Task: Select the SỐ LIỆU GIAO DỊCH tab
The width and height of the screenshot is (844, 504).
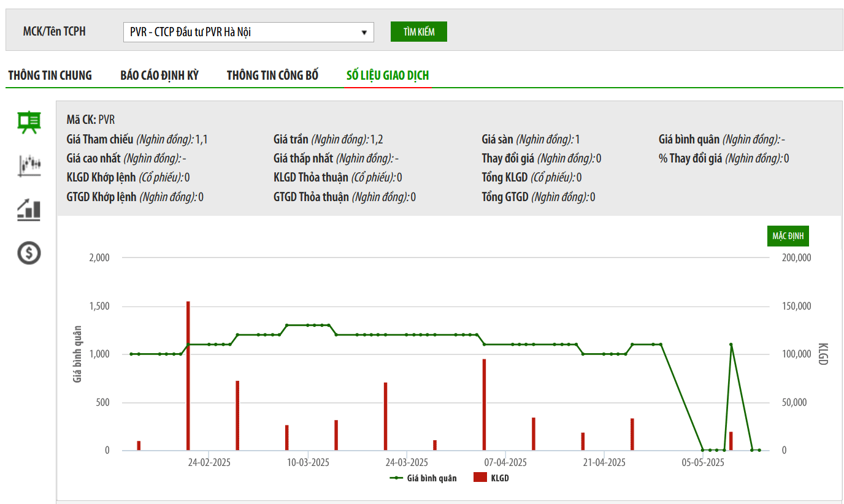Action: (x=388, y=75)
